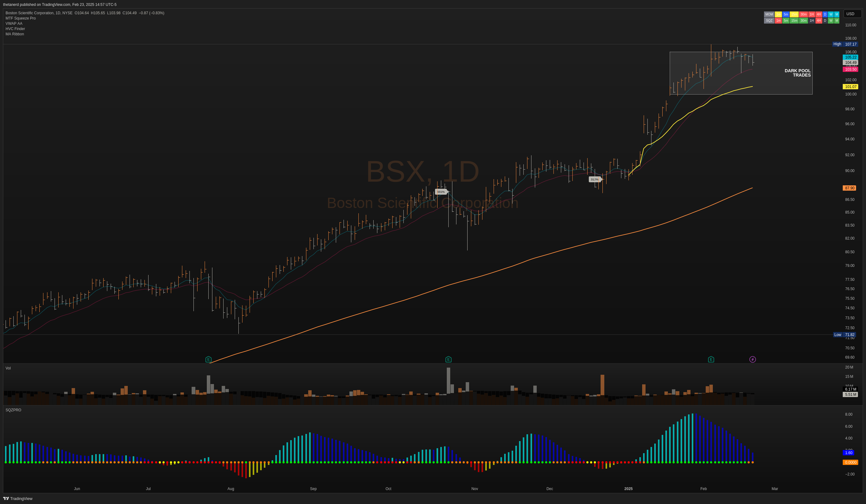Click the July earnings E marker
The image size is (866, 504).
pos(208,359)
